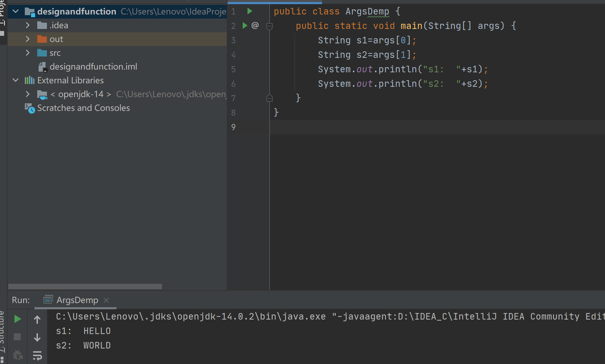Viewport: 605px width, 364px height.
Task: Click the fold end marker on line 7
Action: tap(270, 98)
